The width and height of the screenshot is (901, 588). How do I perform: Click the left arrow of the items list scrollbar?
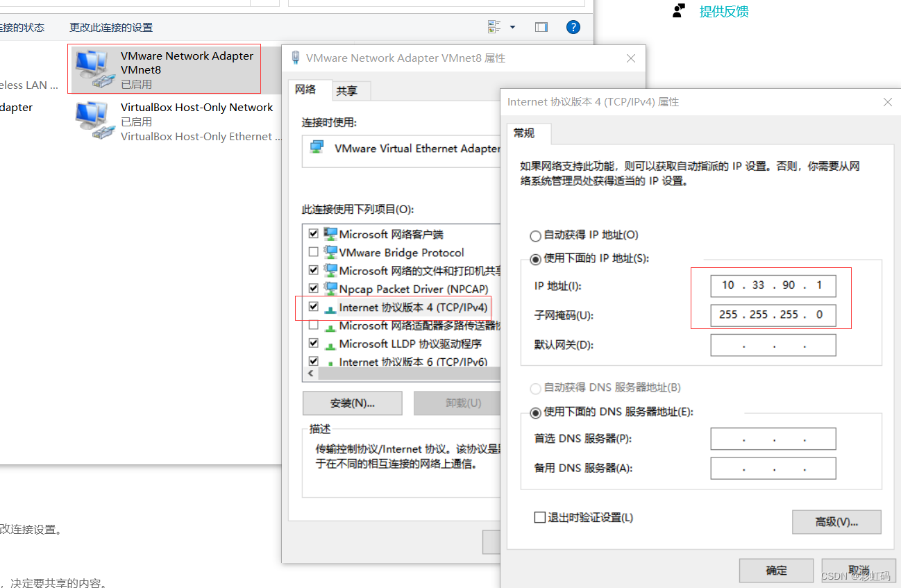[310, 373]
